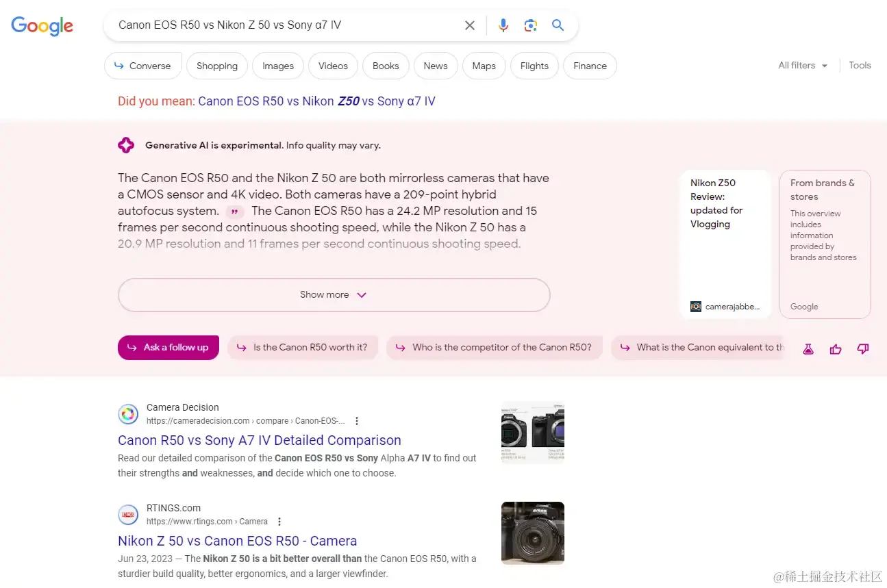The height and width of the screenshot is (588, 887).
Task: Switch to the News tab
Action: pyautogui.click(x=436, y=66)
